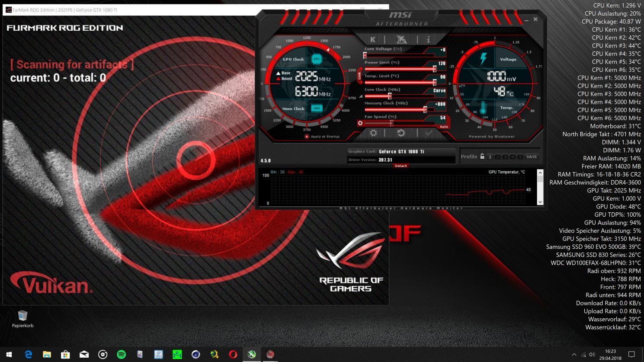Click the Temp. Limit slider handle
Viewport: 644px width, 362px height.
tap(435, 82)
